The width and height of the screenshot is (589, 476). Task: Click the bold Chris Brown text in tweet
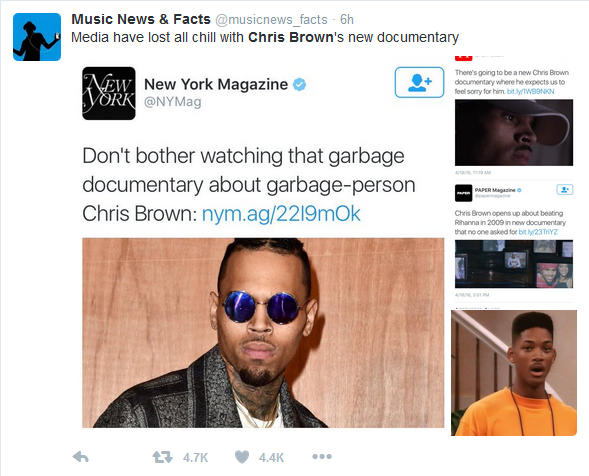291,37
